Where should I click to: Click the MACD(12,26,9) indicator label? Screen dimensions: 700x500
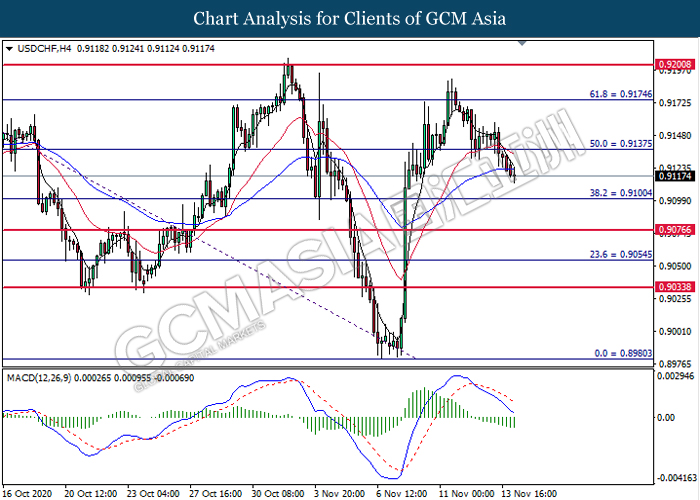(x=38, y=378)
